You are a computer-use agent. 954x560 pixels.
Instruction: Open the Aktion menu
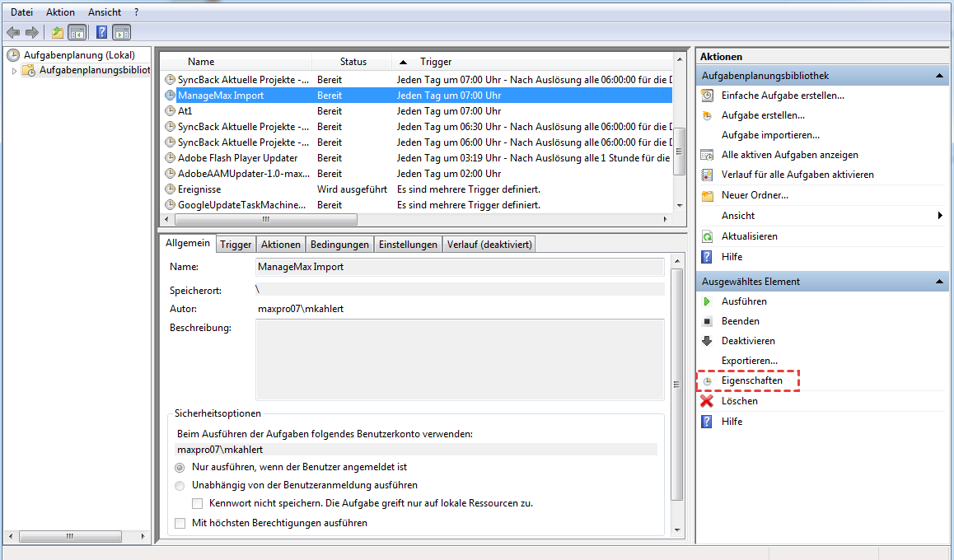(x=60, y=12)
